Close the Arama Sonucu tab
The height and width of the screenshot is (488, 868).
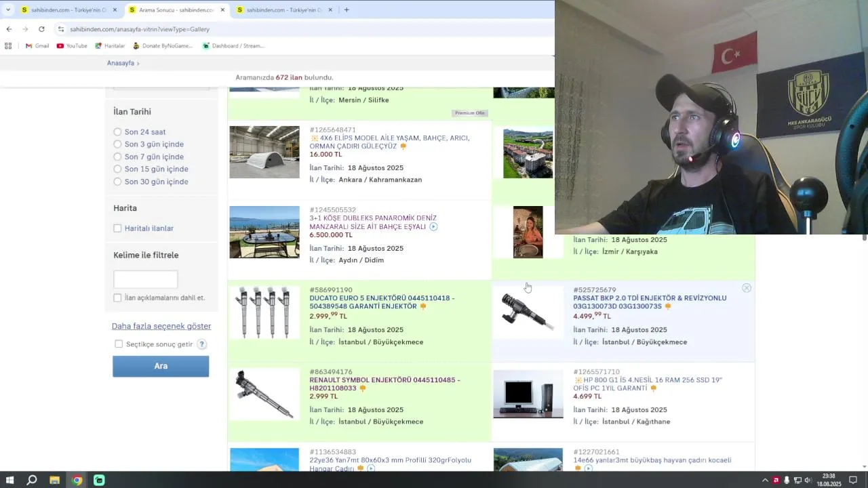(222, 10)
